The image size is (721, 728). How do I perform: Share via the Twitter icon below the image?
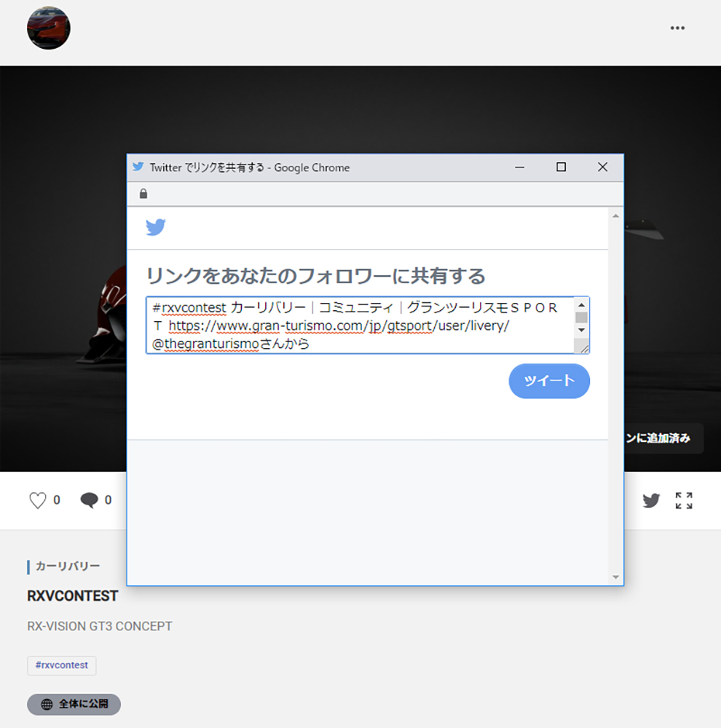point(651,500)
